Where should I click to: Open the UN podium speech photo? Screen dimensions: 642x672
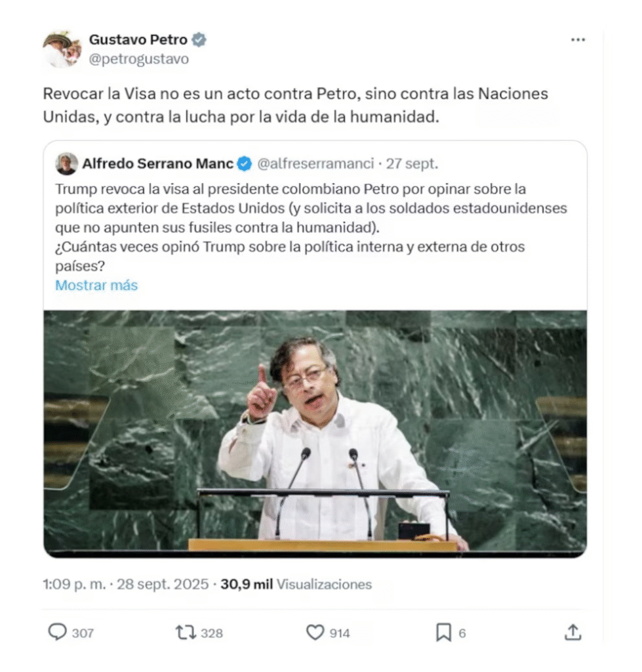[x=315, y=434]
